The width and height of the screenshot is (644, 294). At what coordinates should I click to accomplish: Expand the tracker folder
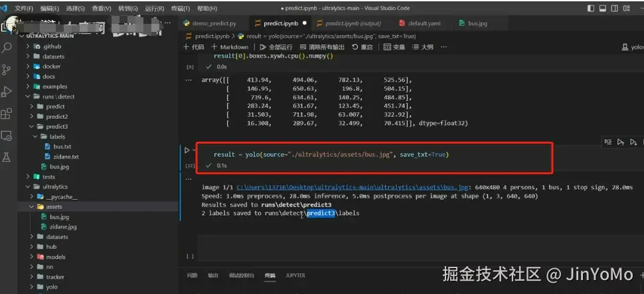click(x=55, y=277)
